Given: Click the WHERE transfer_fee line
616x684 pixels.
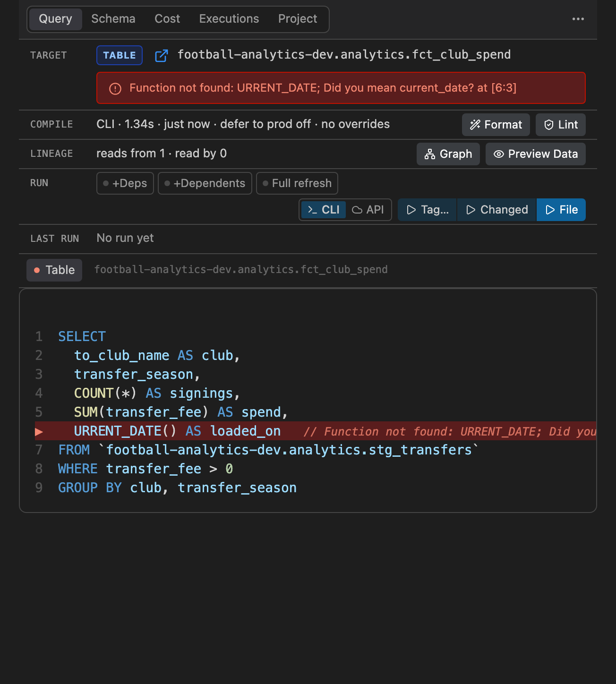Looking at the screenshot, I should click(x=145, y=469).
